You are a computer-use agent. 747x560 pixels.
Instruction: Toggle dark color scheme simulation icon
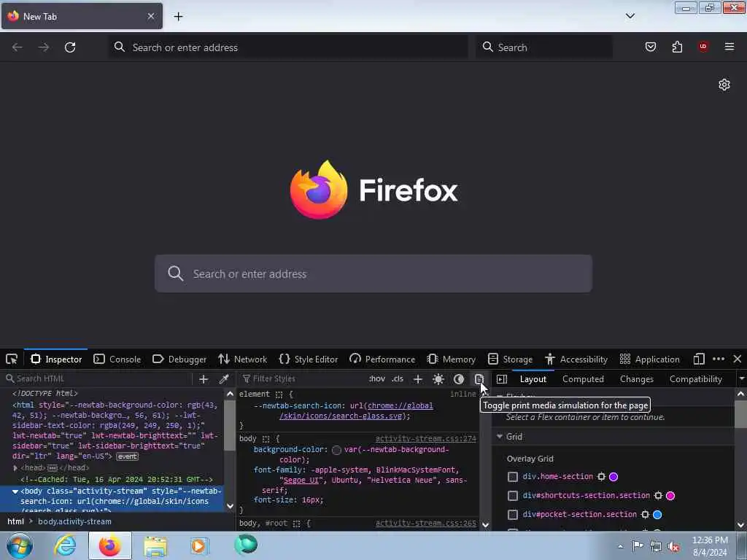click(x=459, y=379)
